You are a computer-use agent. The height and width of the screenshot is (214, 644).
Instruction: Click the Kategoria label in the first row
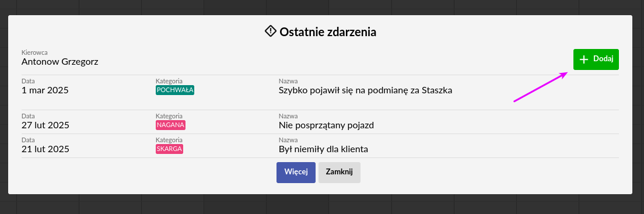coord(169,81)
